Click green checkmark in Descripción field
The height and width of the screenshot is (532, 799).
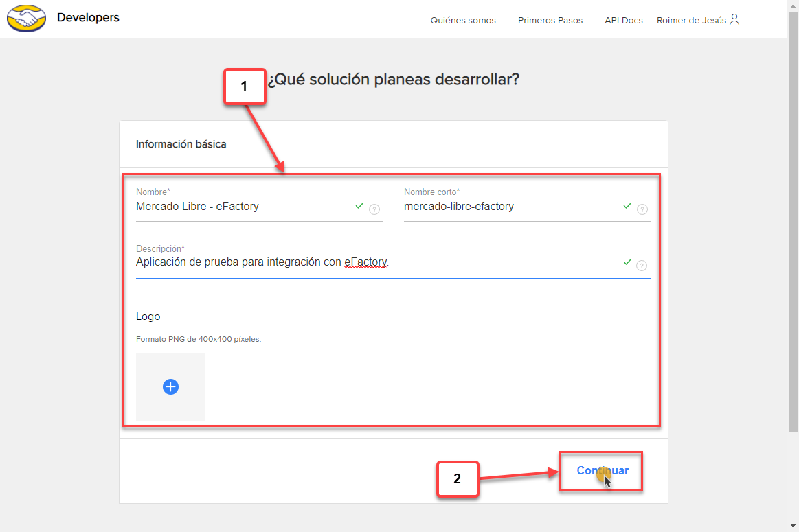tap(627, 262)
